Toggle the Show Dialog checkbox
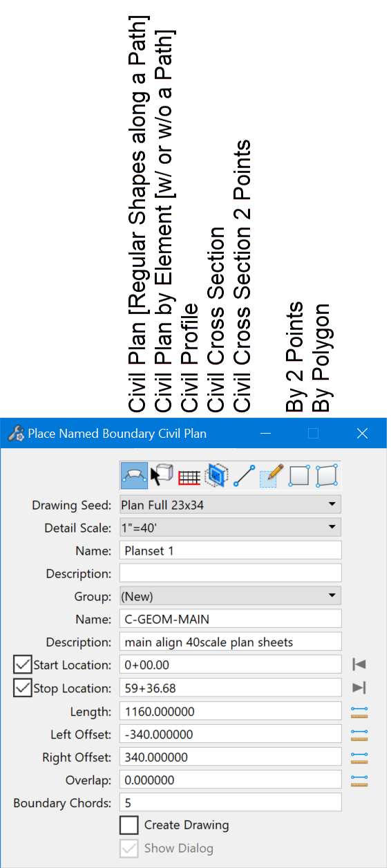 pos(128,848)
